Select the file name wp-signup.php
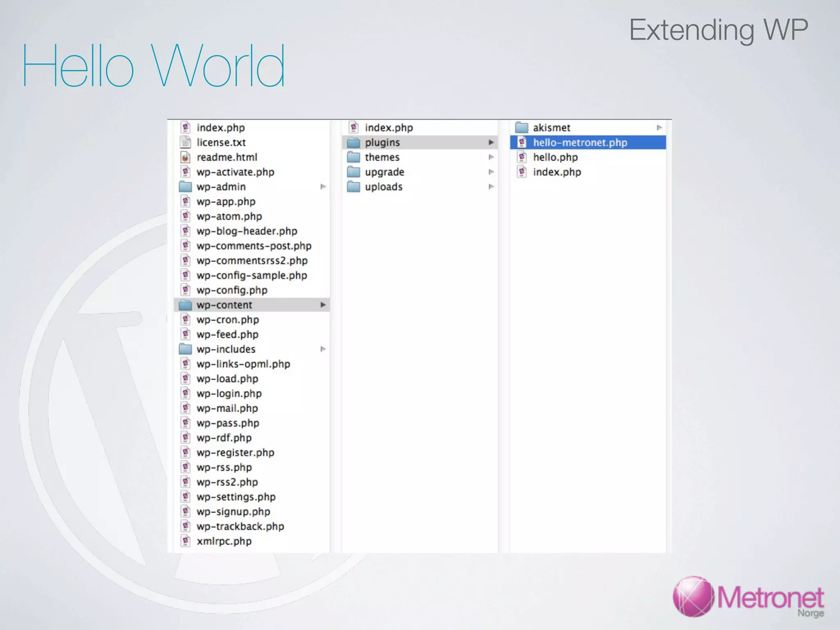This screenshot has width=840, height=630. tap(233, 512)
